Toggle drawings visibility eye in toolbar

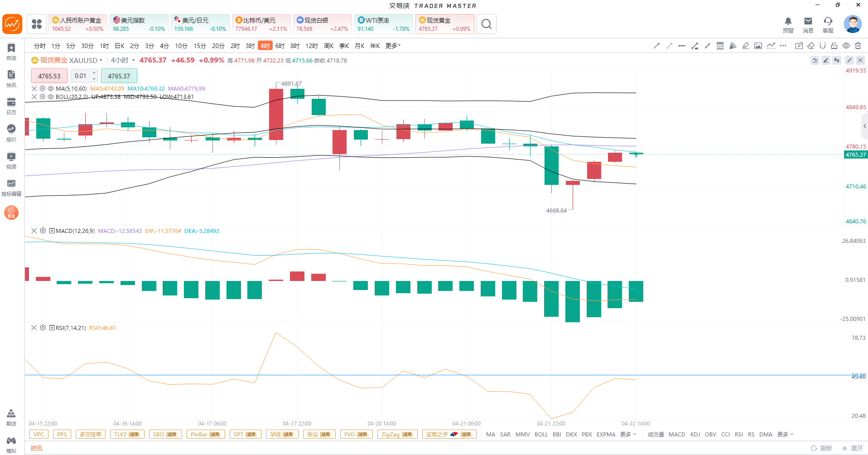click(x=846, y=46)
